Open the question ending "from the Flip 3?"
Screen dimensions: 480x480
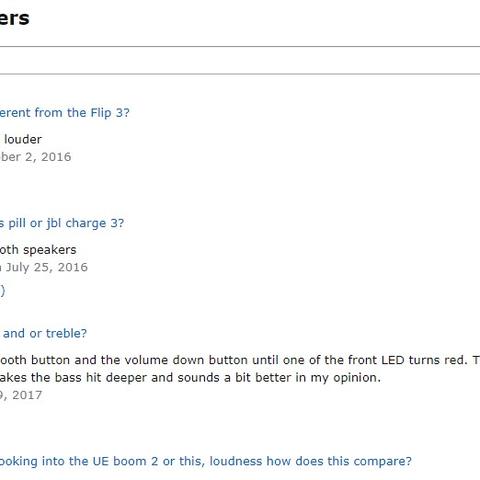pyautogui.click(x=65, y=113)
